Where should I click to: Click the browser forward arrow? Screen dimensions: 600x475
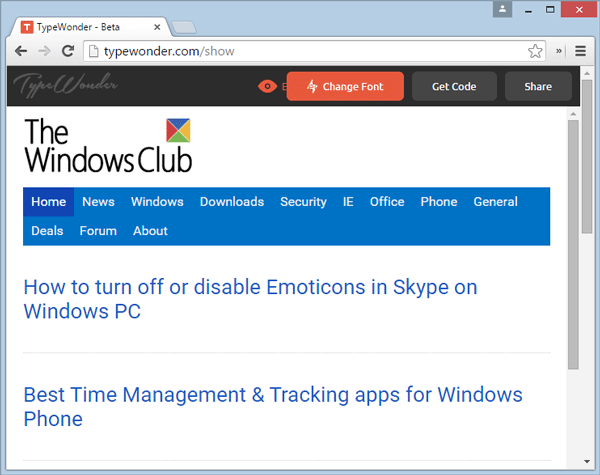[x=44, y=51]
